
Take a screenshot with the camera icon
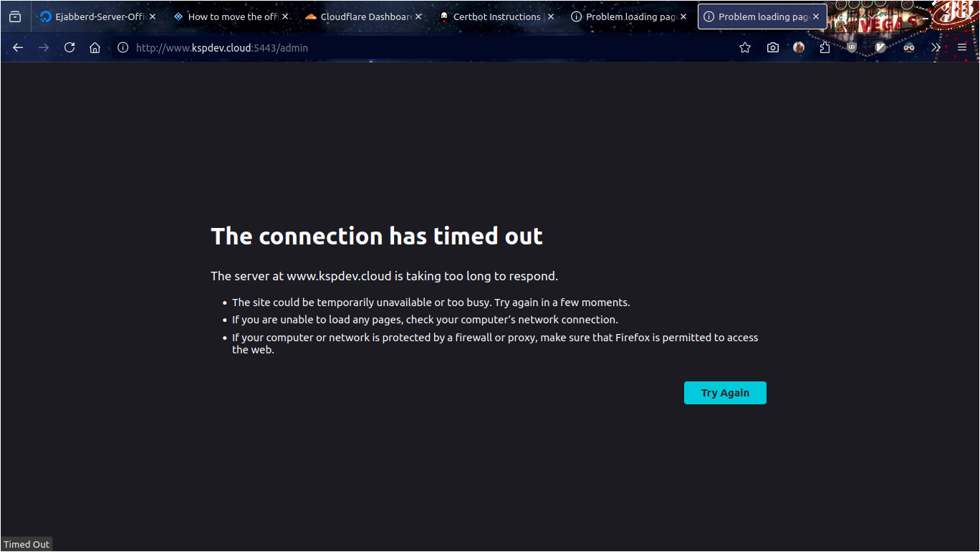click(x=772, y=47)
